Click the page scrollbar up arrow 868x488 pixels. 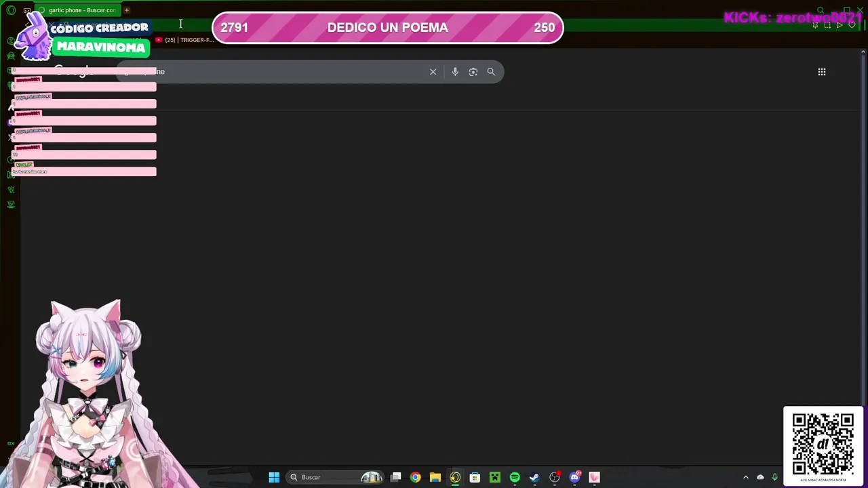(x=863, y=52)
